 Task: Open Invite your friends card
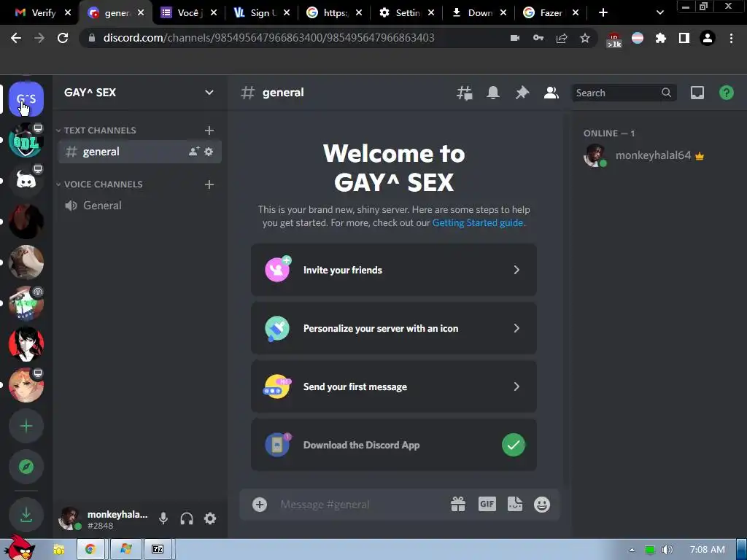coord(393,270)
